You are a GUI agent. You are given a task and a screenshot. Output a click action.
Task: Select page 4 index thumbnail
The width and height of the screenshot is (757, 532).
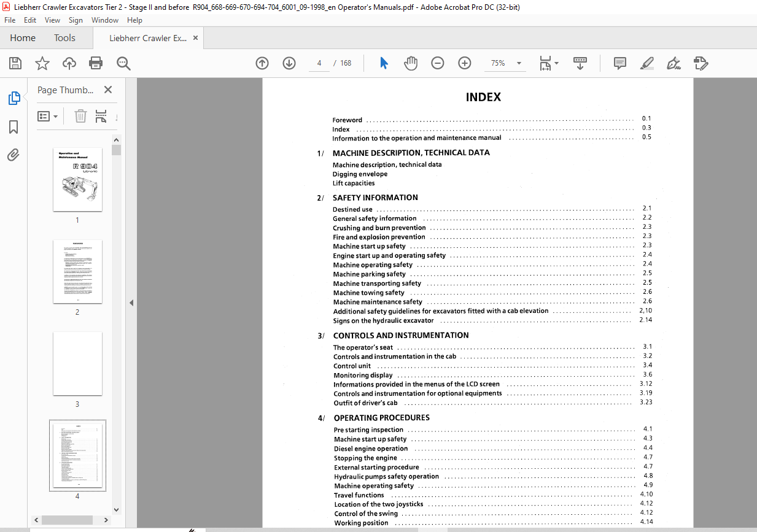[x=77, y=456]
